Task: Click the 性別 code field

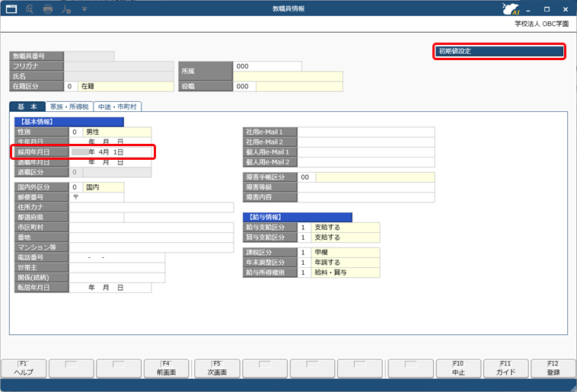Action: point(75,132)
